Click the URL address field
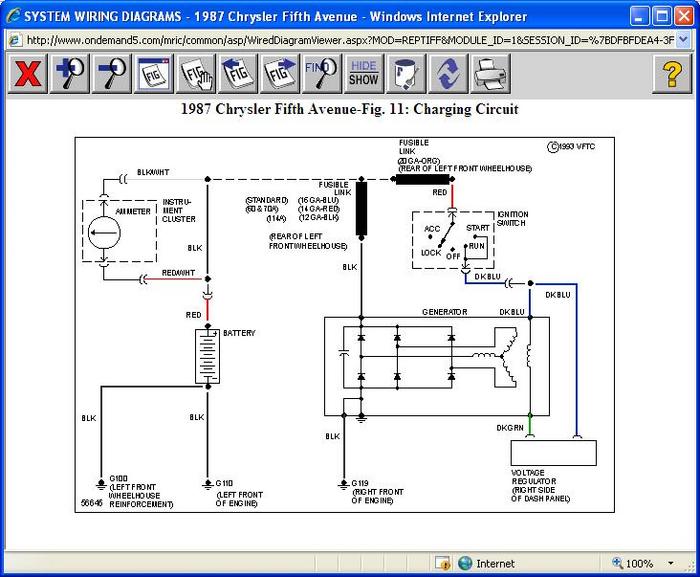Viewport: 700px width, 577px height. pyautogui.click(x=350, y=40)
